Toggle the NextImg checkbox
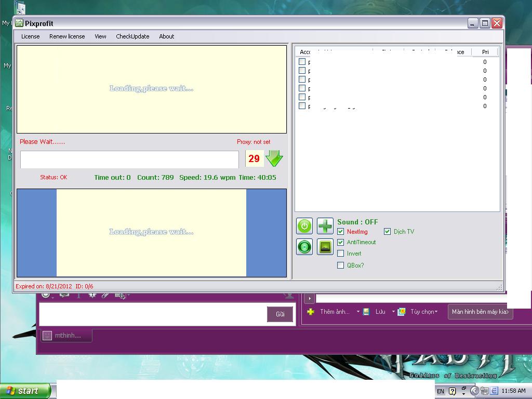 click(341, 232)
